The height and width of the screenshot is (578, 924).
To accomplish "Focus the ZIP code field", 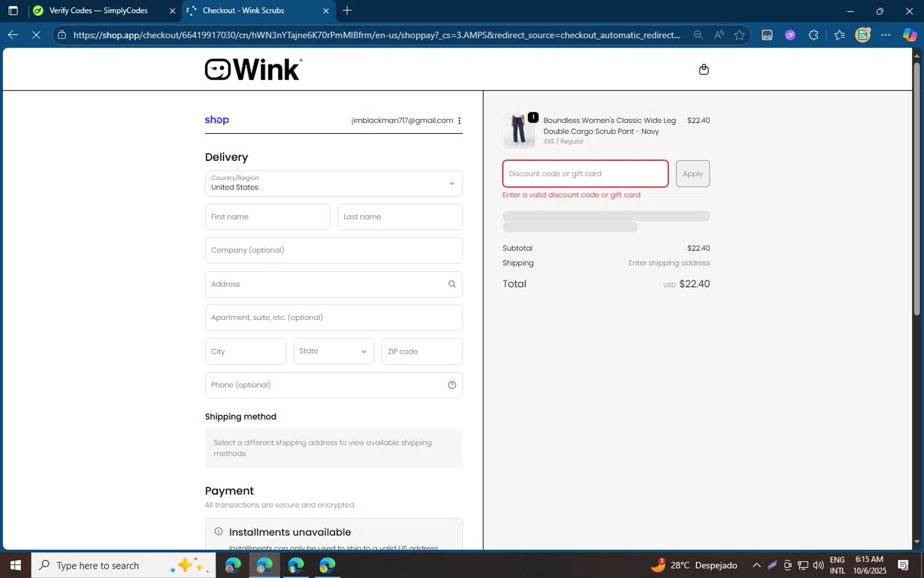I will pyautogui.click(x=422, y=351).
